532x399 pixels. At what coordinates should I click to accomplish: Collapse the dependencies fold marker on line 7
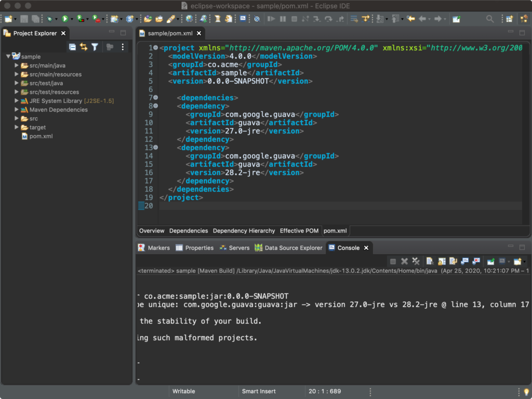tap(155, 98)
